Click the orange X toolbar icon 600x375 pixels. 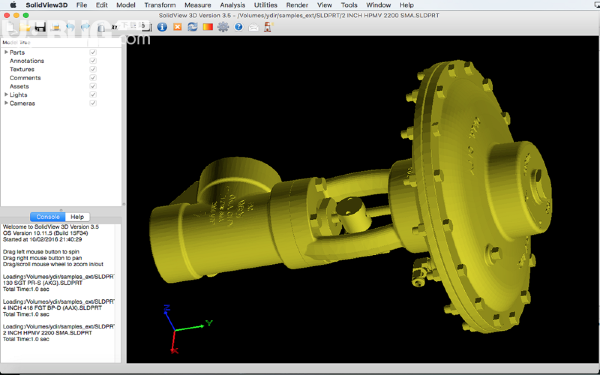pos(178,27)
